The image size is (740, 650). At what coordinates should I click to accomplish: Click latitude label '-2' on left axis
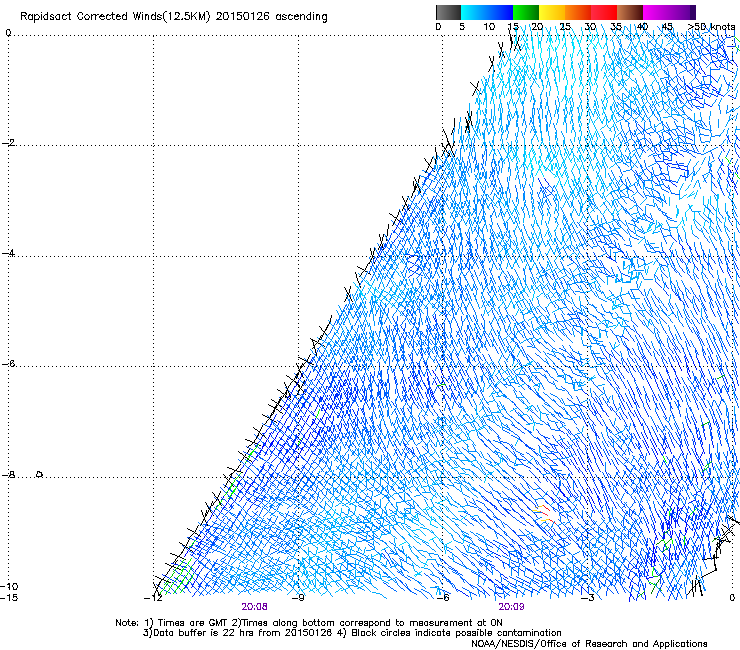[x=8, y=143]
